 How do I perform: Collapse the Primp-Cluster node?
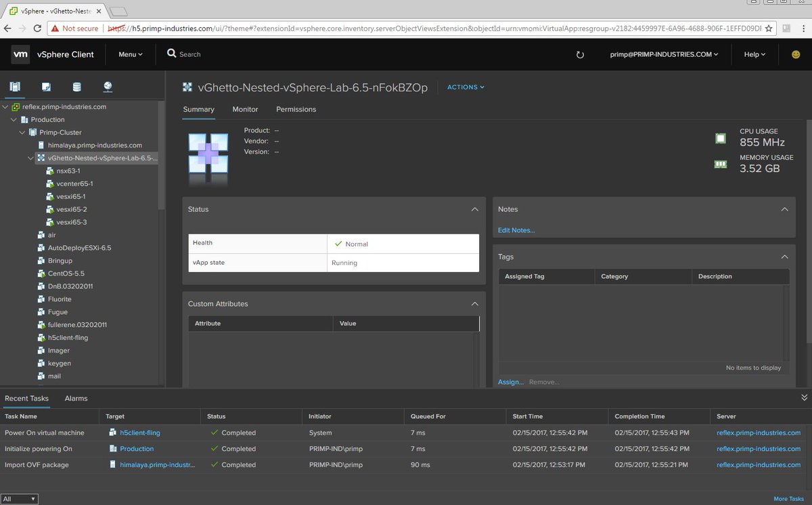coord(23,133)
